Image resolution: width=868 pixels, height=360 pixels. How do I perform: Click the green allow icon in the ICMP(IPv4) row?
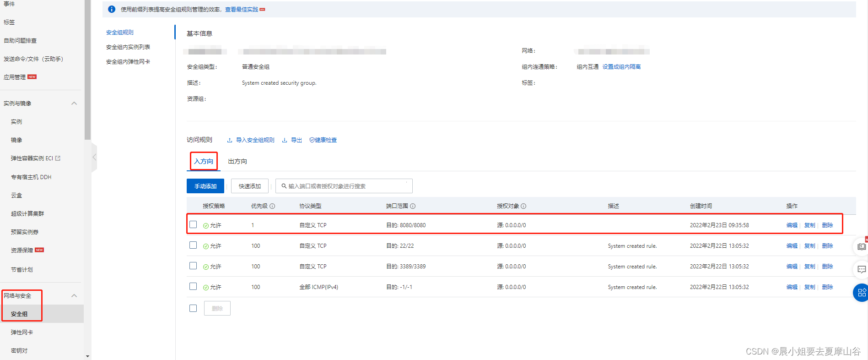point(206,287)
